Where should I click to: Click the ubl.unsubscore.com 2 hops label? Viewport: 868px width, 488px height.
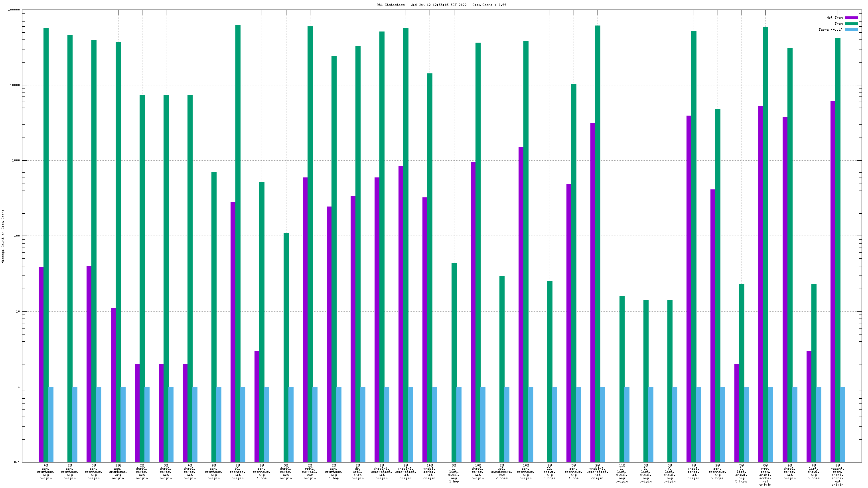tap(502, 472)
